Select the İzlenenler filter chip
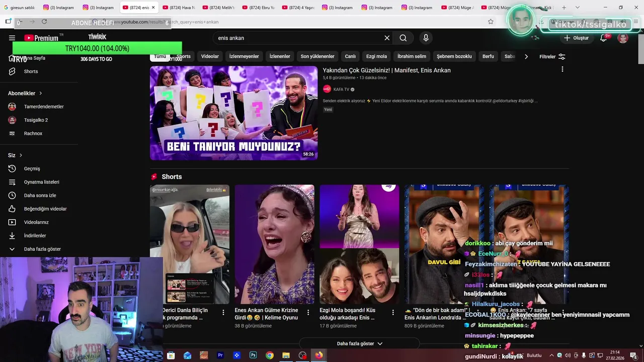Viewport: 644px width, 362px height. (x=280, y=56)
